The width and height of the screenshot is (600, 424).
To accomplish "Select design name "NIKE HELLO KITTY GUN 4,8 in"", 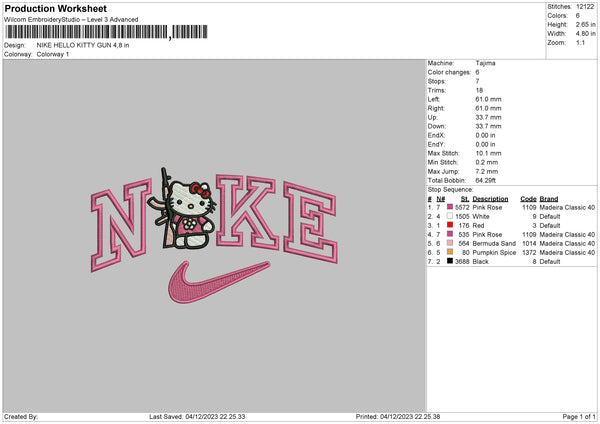I will coord(83,45).
